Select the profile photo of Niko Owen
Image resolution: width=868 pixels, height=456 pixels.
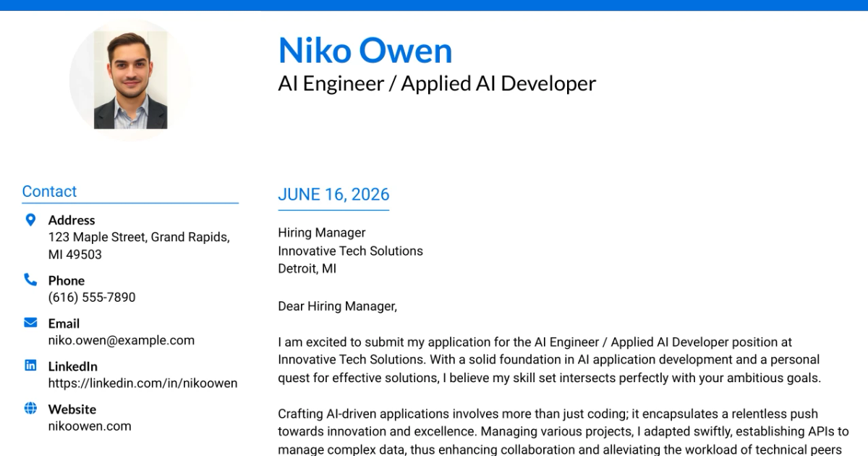pyautogui.click(x=131, y=80)
